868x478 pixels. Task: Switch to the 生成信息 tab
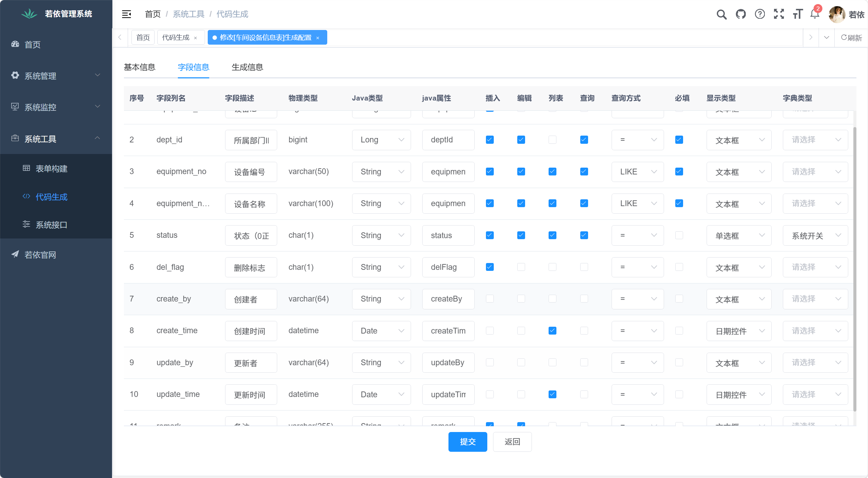tap(247, 67)
